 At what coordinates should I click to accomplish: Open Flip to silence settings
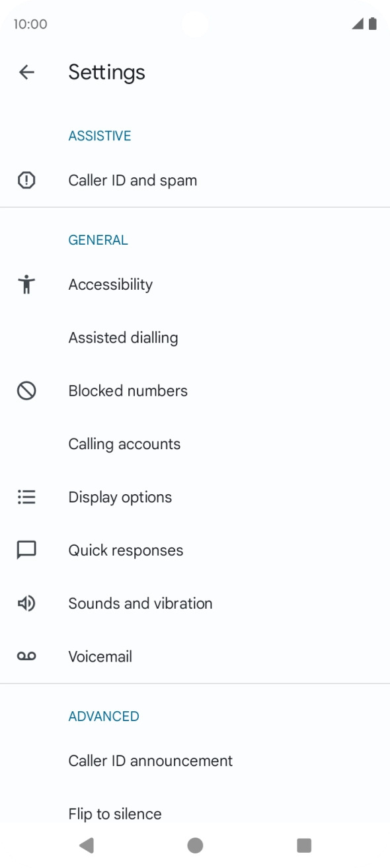pos(114,814)
